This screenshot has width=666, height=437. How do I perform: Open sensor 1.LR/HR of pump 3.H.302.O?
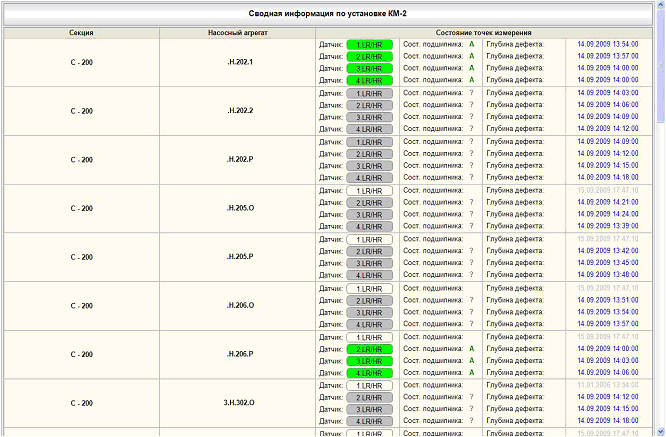pos(369,386)
